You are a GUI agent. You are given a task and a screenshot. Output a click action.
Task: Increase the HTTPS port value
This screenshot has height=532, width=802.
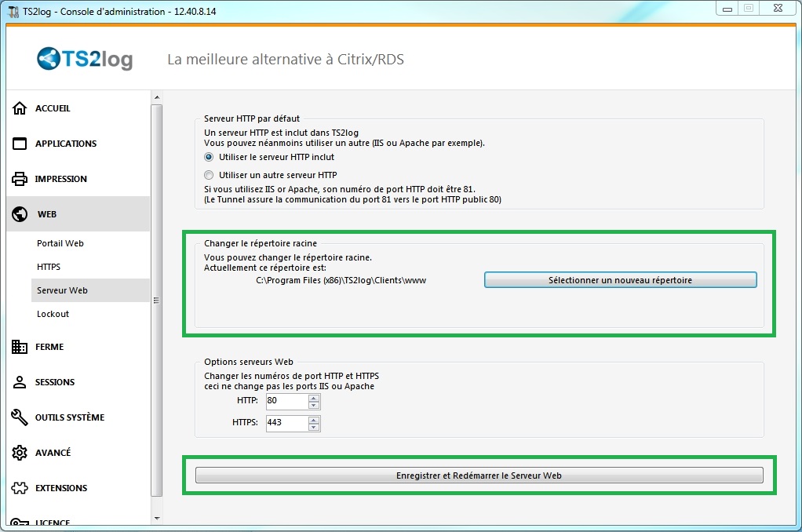tap(314, 420)
